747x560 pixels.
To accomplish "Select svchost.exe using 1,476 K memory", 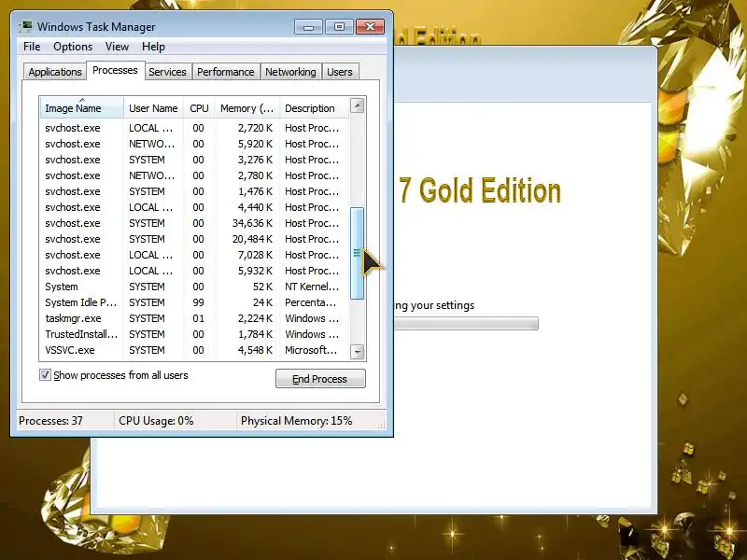I will pos(195,191).
